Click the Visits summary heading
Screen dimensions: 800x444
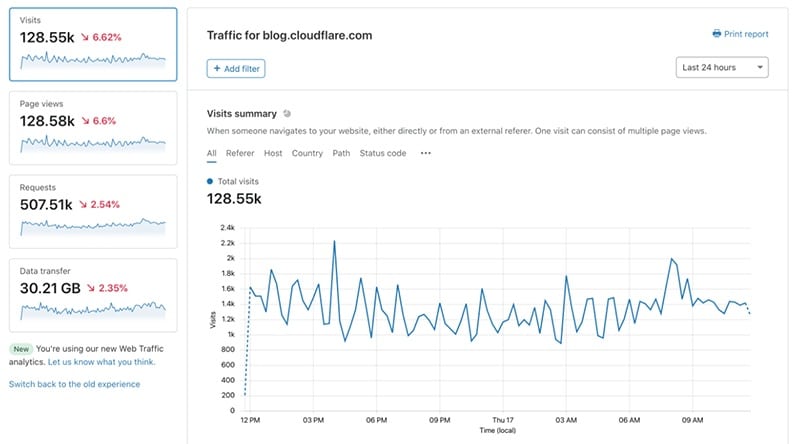click(x=241, y=114)
